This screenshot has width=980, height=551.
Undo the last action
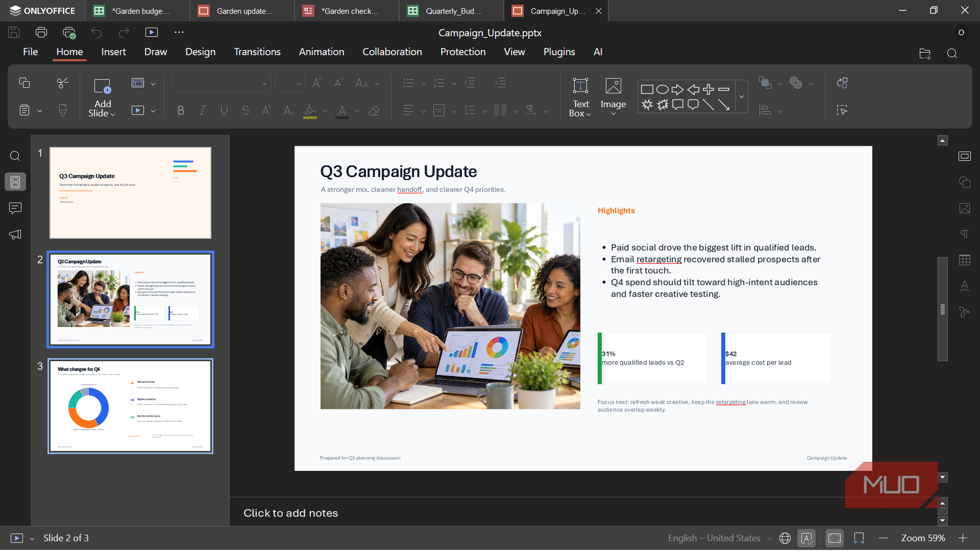97,32
